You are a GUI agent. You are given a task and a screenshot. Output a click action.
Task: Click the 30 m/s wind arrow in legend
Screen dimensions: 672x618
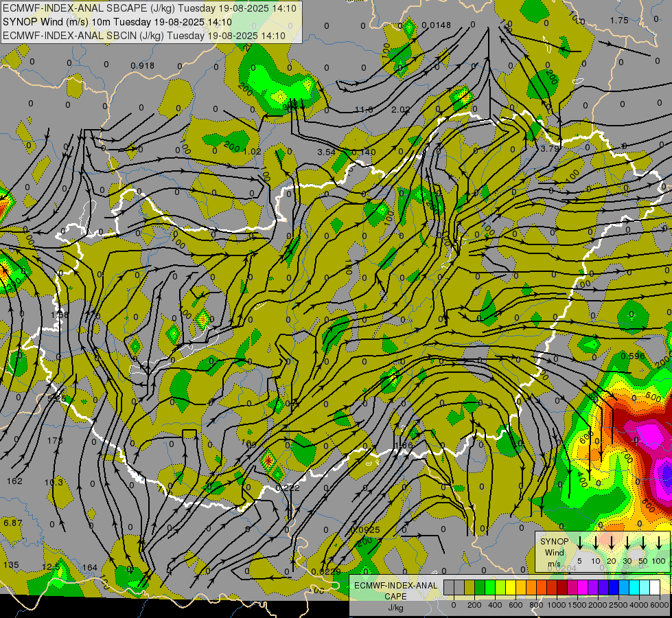click(x=627, y=543)
